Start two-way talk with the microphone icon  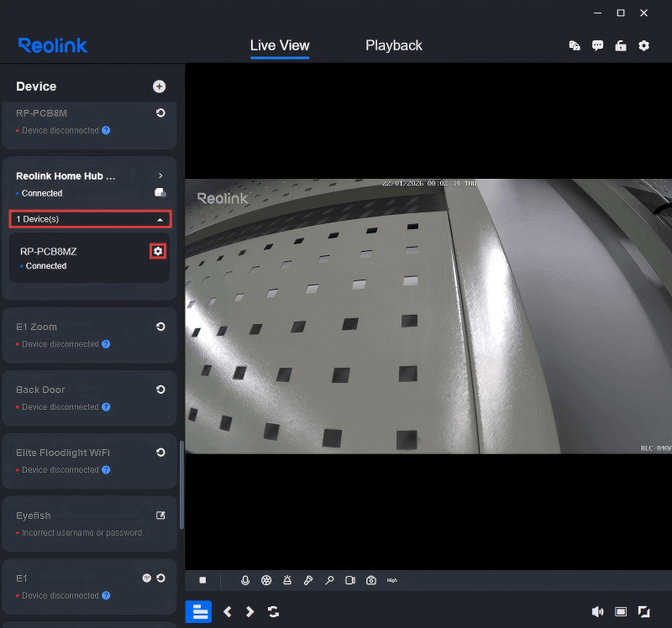(x=245, y=580)
